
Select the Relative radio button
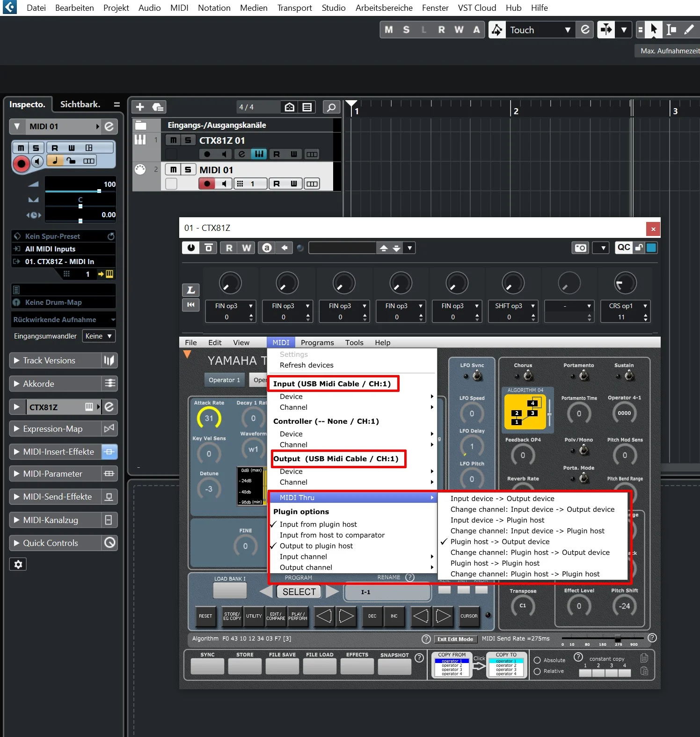537,671
